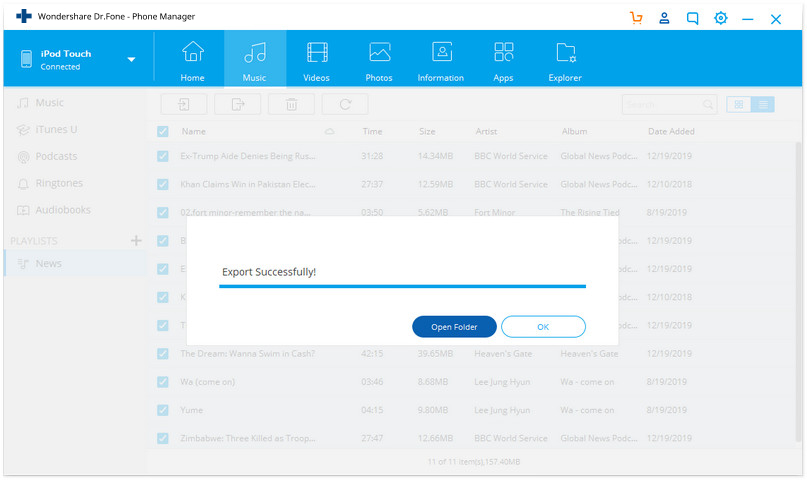The width and height of the screenshot is (807, 480).
Task: Click the delete trash toolbar icon
Action: 291,104
